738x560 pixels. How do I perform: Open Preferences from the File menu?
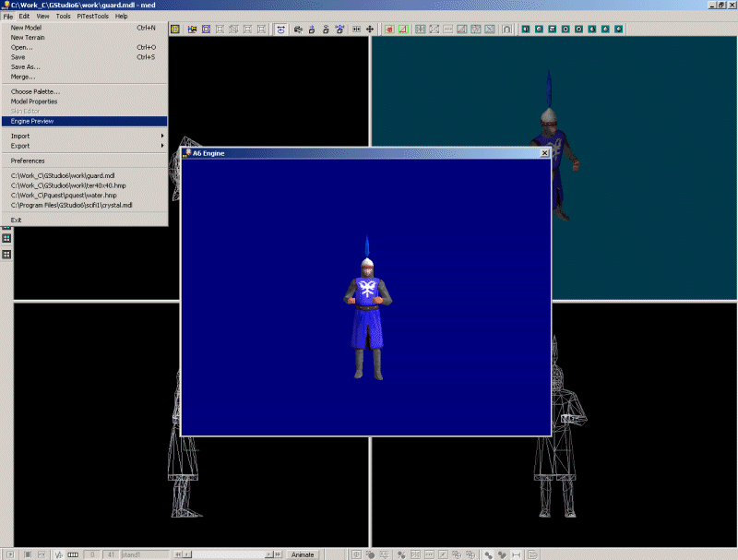[x=28, y=161]
